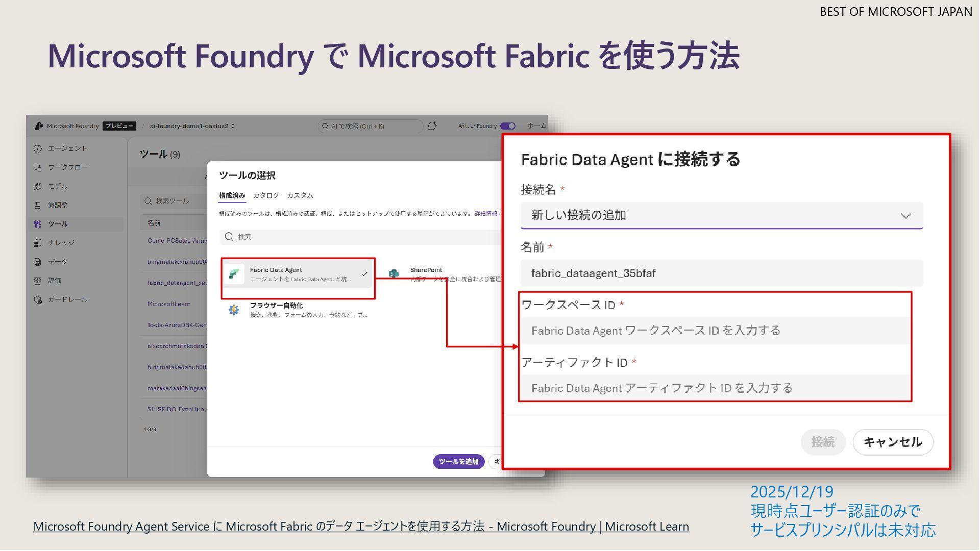Open ワークフロー from the sidebar icon
The image size is (980, 551).
tap(37, 167)
